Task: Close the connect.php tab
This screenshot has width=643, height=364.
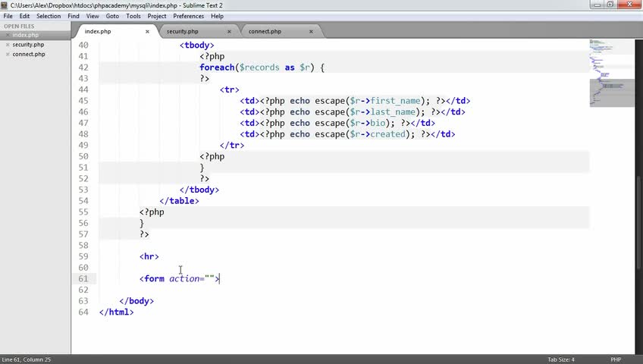Action: click(x=311, y=32)
